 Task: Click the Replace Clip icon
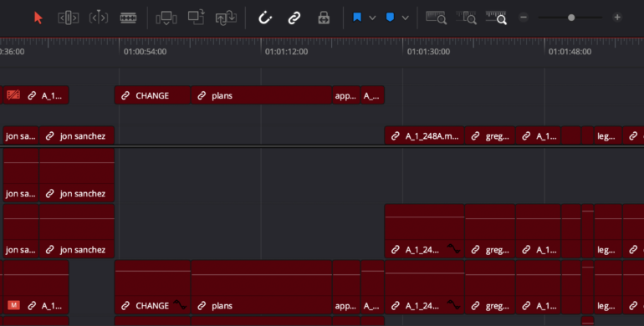(226, 18)
